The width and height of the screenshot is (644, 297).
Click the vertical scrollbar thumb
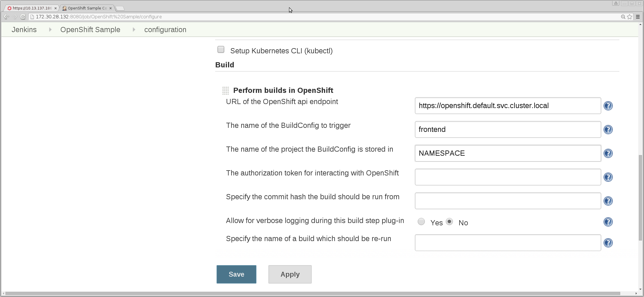640,198
